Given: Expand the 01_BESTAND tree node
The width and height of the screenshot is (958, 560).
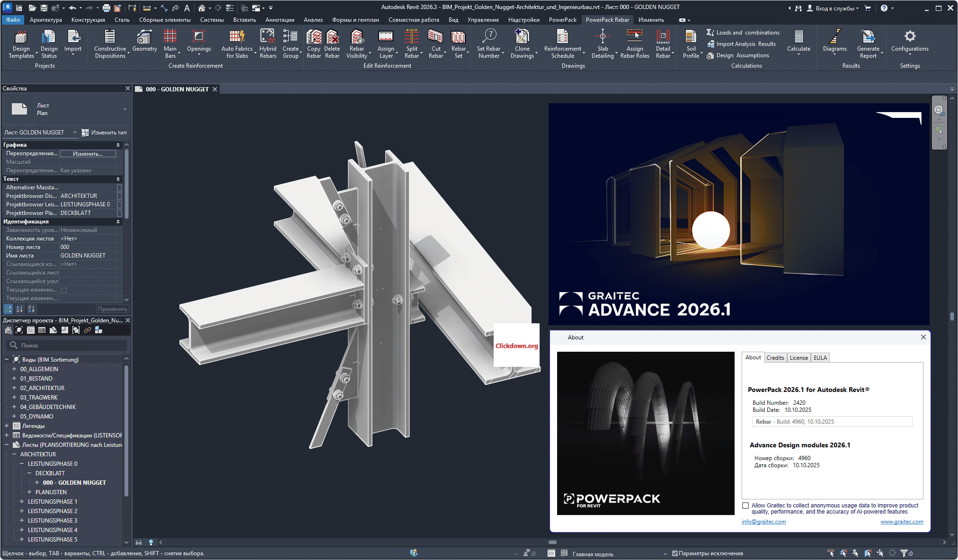Looking at the screenshot, I should 14,378.
